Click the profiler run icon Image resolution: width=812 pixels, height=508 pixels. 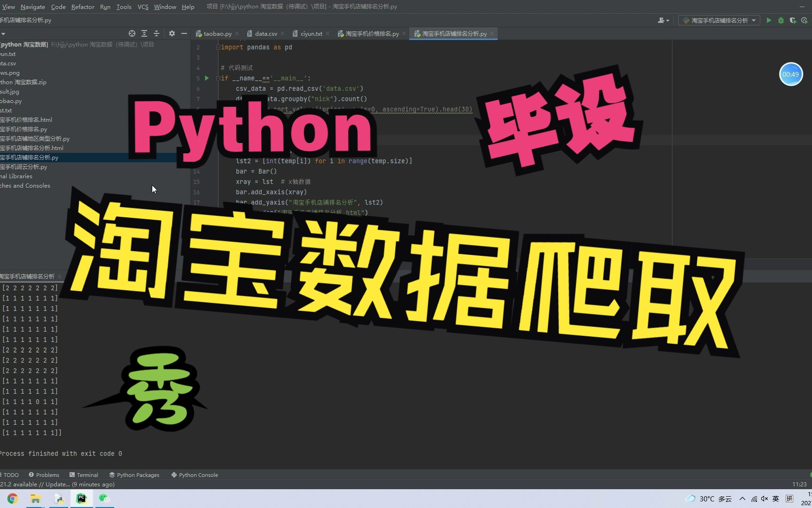pos(804,20)
